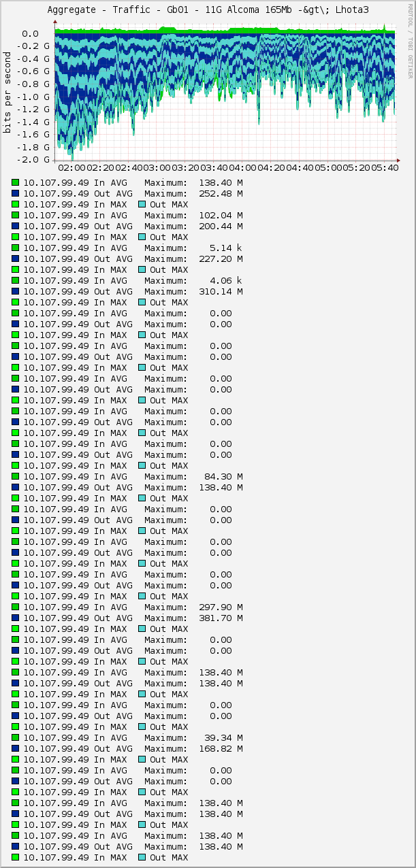416x868 pixels.
Task: Click the maximum value 252.48 M
Action: click(x=221, y=194)
